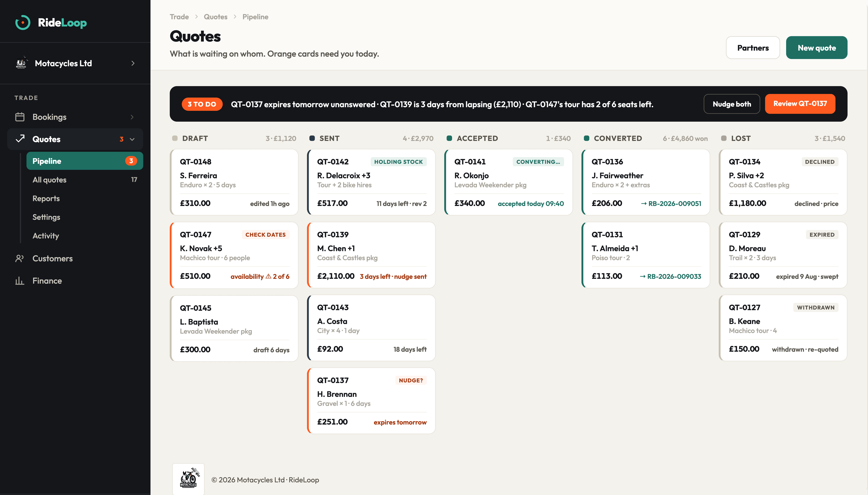Open quote card QT-0143 for A. Costa
The image size is (868, 495).
click(371, 328)
